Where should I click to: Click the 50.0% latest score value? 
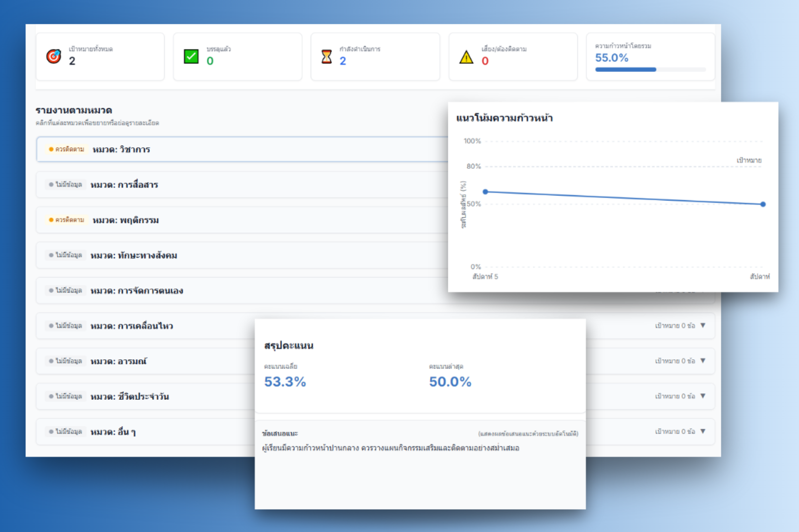(450, 382)
